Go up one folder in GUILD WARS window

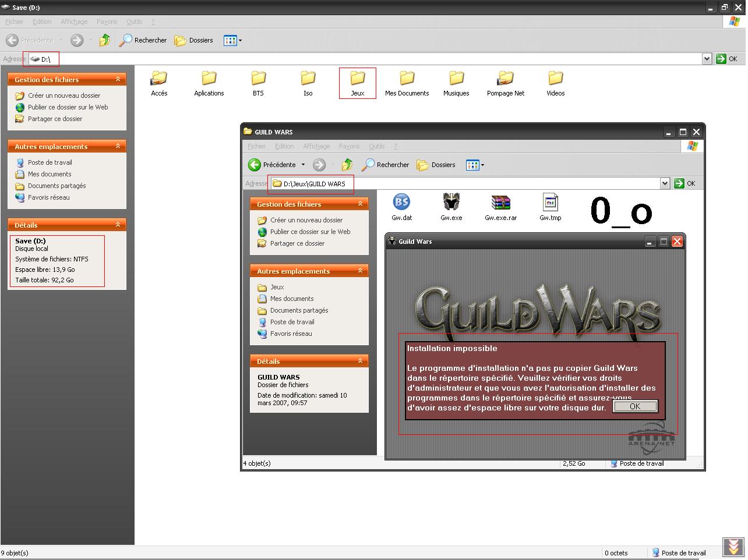pos(347,165)
